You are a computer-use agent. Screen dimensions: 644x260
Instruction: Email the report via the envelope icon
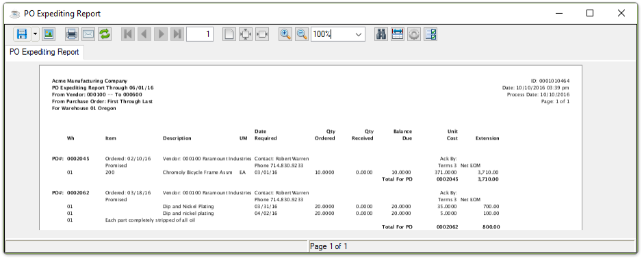tap(88, 34)
